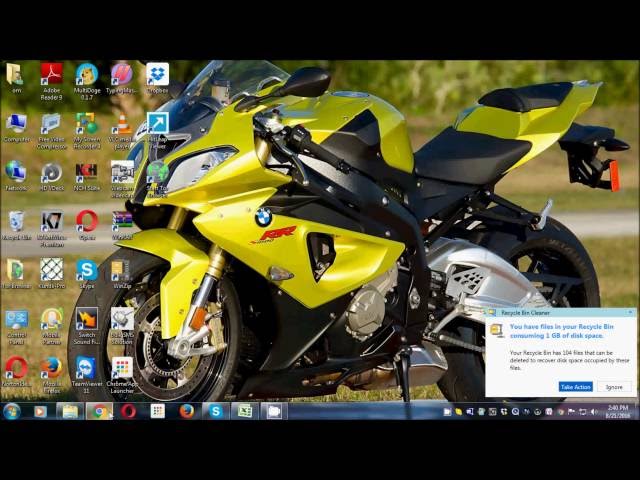Select the Skype desktop shortcut
The image size is (640, 480).
click(87, 274)
